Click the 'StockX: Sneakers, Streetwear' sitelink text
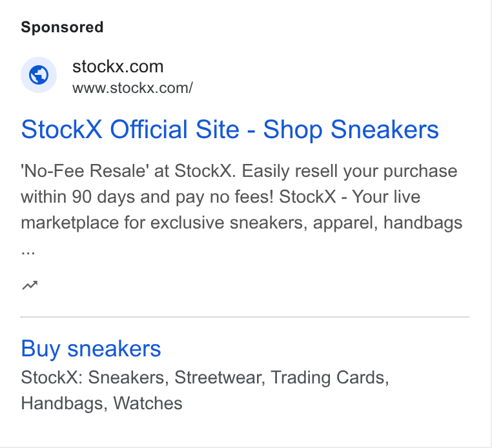492x448 pixels. (205, 378)
